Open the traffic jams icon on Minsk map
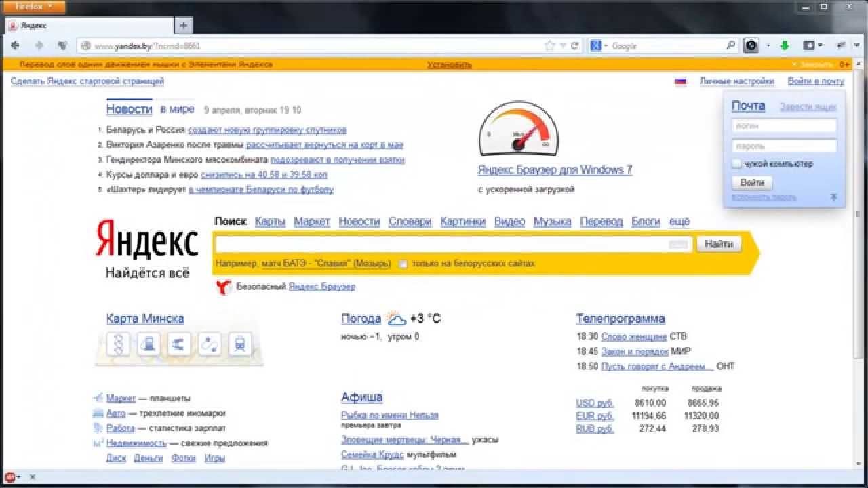The image size is (868, 488). click(119, 344)
